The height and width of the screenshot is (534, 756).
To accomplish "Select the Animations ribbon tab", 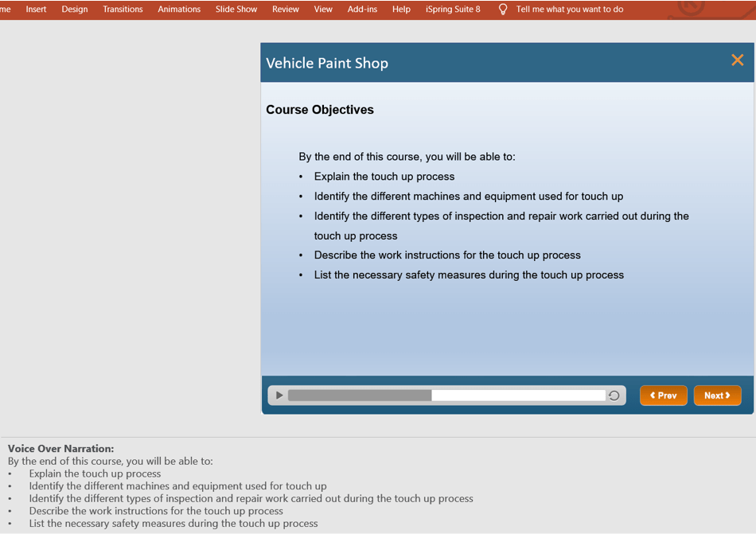I will 179,10.
